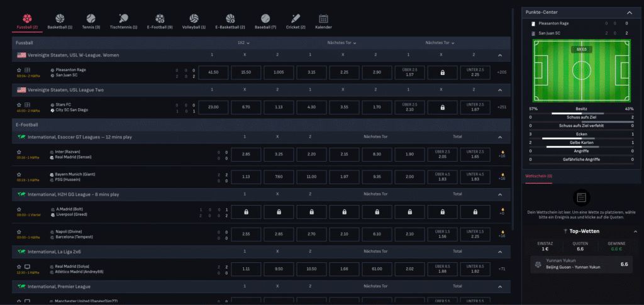Click the US flag for USL League Two
The width and height of the screenshot is (644, 305).
[x=21, y=89]
